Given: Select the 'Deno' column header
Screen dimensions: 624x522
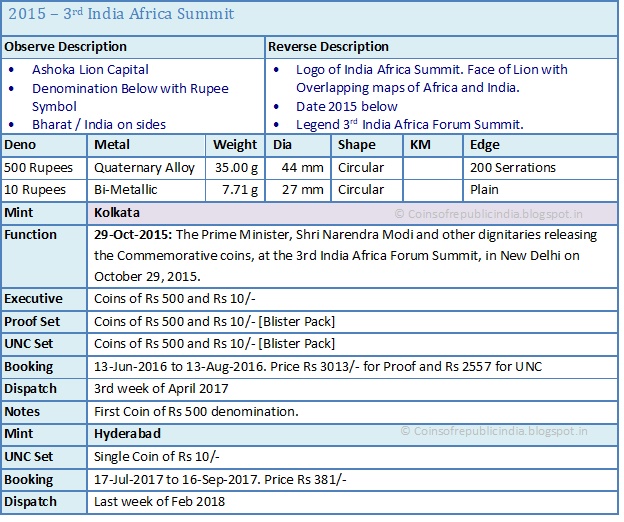Looking at the screenshot, I should pos(44,145).
